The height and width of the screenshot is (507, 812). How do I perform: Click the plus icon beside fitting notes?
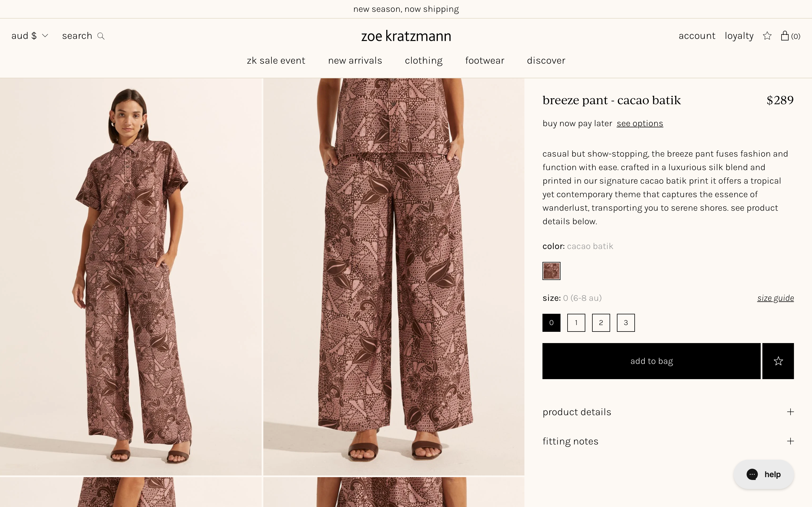point(790,441)
